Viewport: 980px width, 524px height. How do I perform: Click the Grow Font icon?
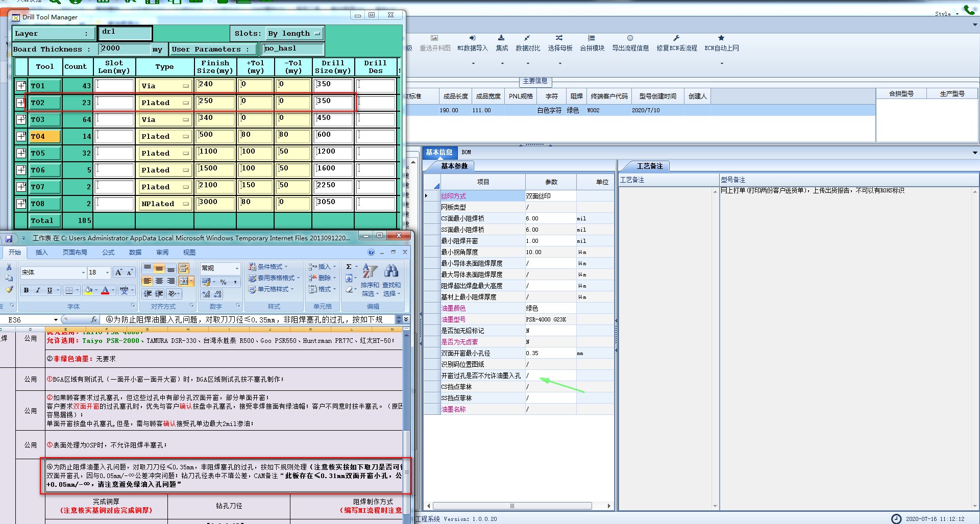(x=118, y=272)
